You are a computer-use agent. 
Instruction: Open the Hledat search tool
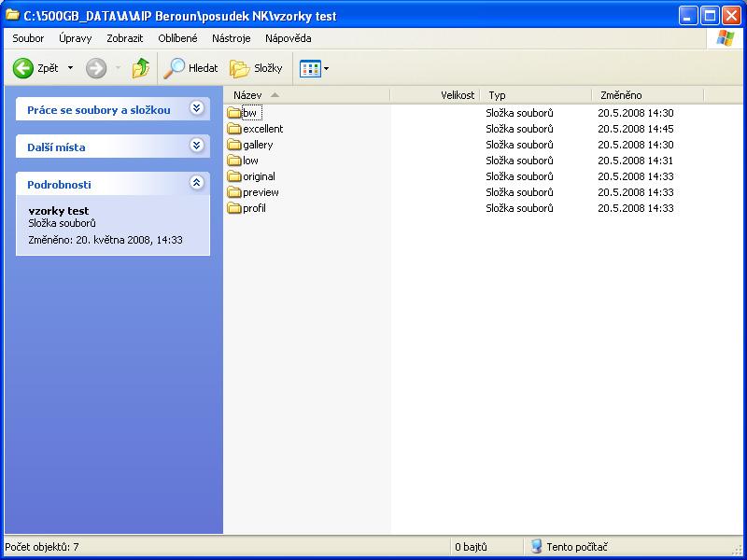(x=190, y=68)
